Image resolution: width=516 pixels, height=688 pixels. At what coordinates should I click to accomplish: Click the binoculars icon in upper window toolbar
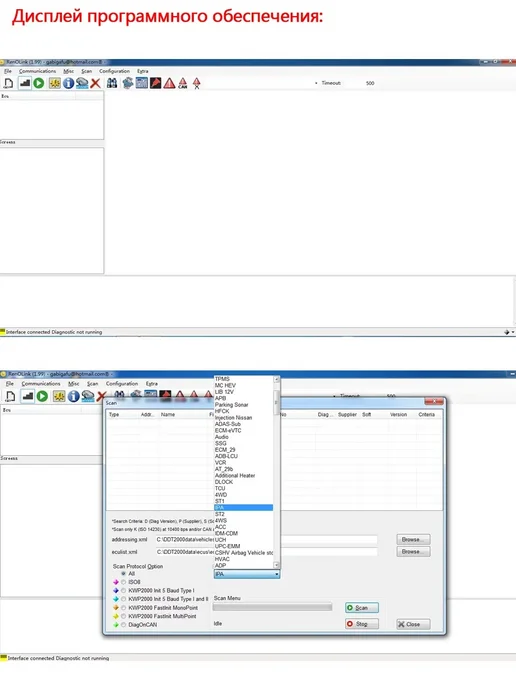coord(112,83)
